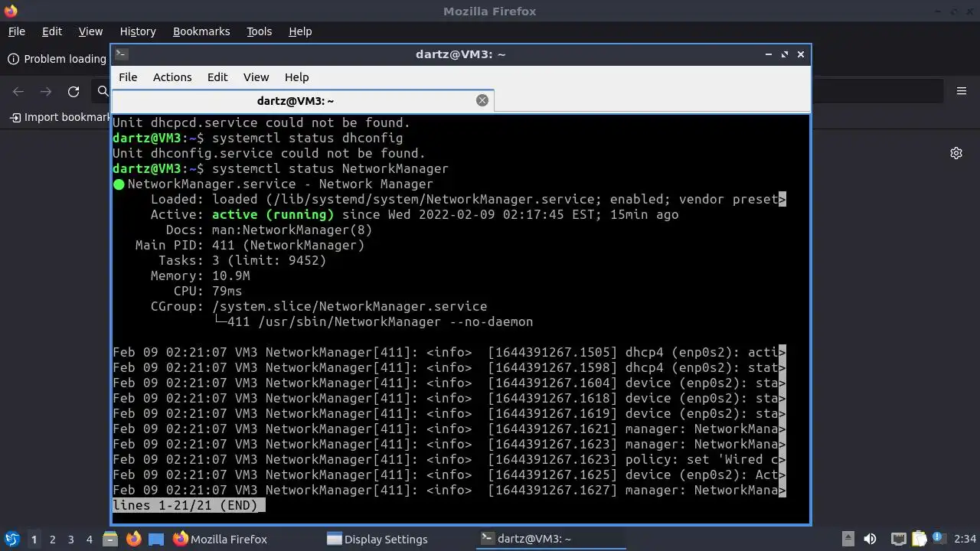The image size is (980, 551).
Task: Click the 'active (running)' status text
Action: (273, 214)
